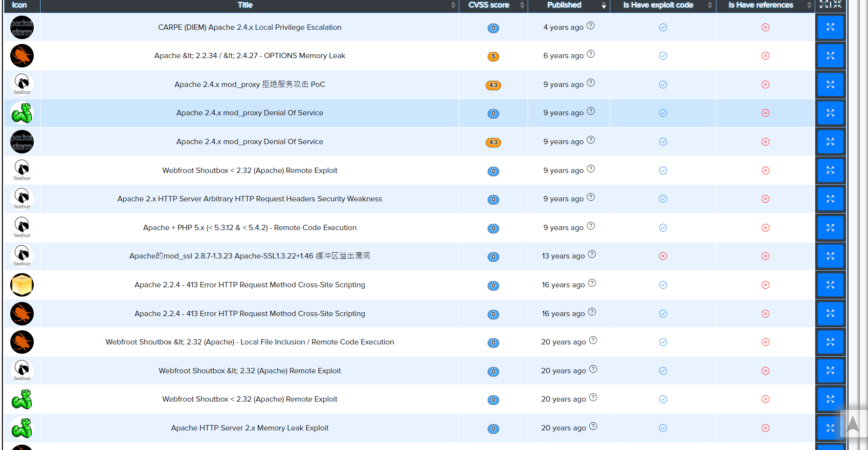The image size is (868, 450).
Task: Click the red exploit-code cross for mod_ssl row
Action: [663, 256]
